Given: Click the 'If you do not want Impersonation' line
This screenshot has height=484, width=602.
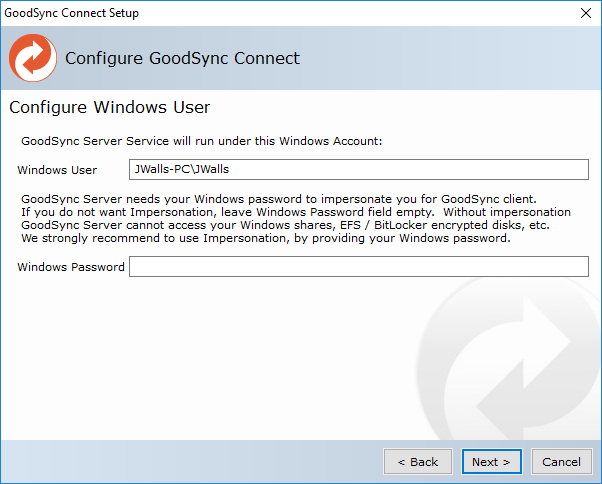Looking at the screenshot, I should (x=295, y=212).
